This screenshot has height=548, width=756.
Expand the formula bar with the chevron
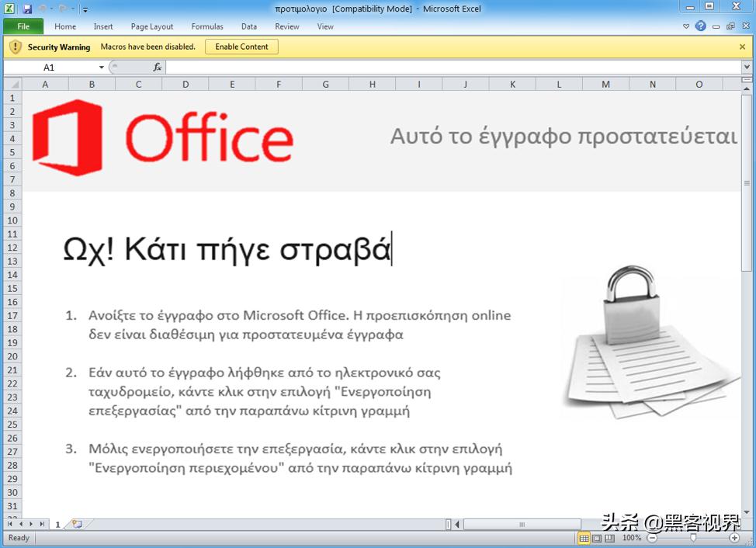(x=747, y=68)
